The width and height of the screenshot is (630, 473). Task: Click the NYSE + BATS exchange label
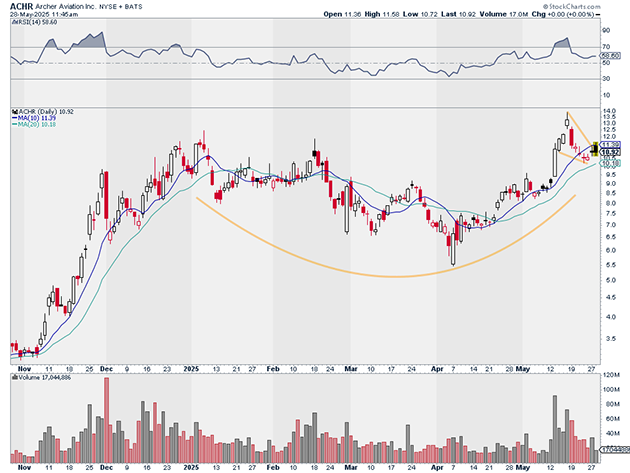(123, 7)
